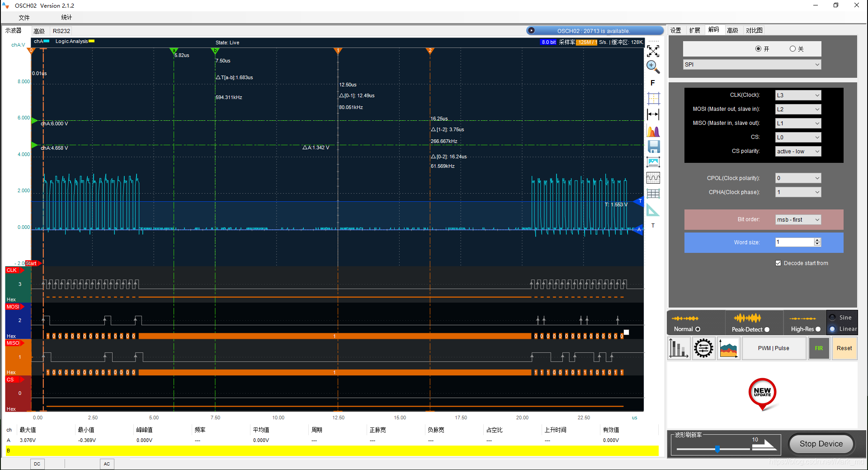Open the data table grid icon

pos(653,194)
